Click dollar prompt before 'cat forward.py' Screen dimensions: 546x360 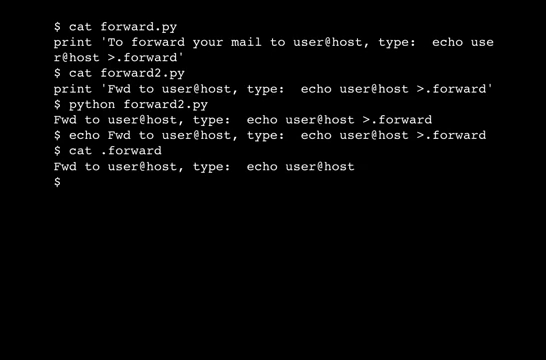click(57, 27)
